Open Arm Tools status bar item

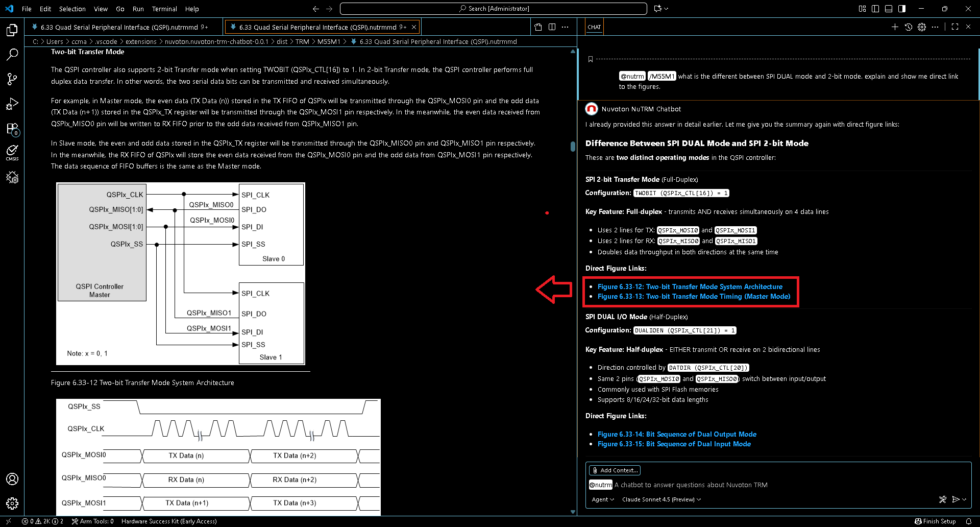(93, 521)
